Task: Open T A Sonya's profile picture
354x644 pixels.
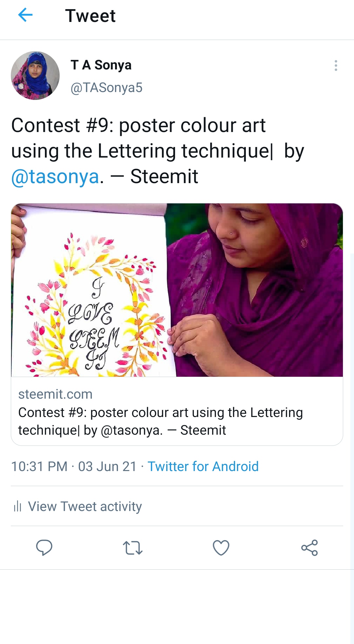Action: (35, 75)
